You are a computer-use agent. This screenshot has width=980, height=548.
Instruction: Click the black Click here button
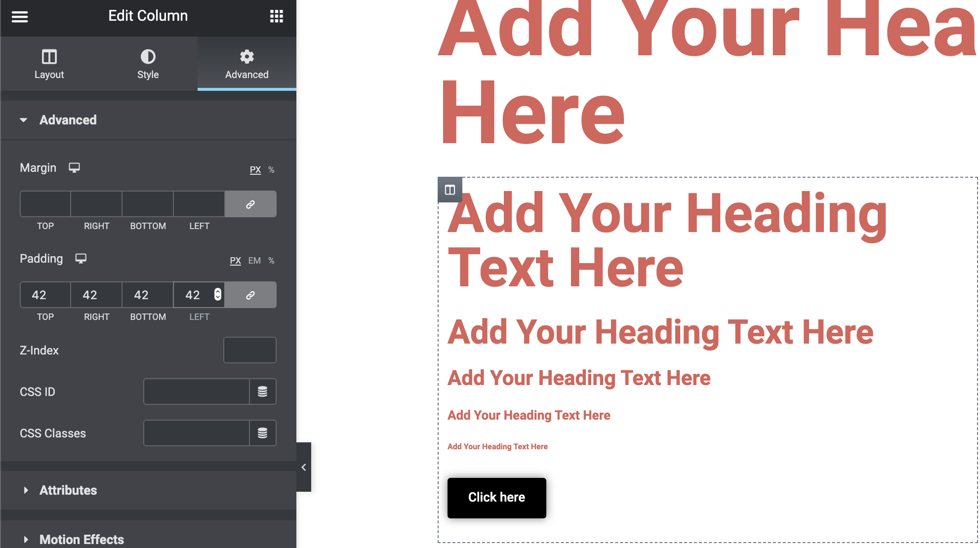(496, 498)
